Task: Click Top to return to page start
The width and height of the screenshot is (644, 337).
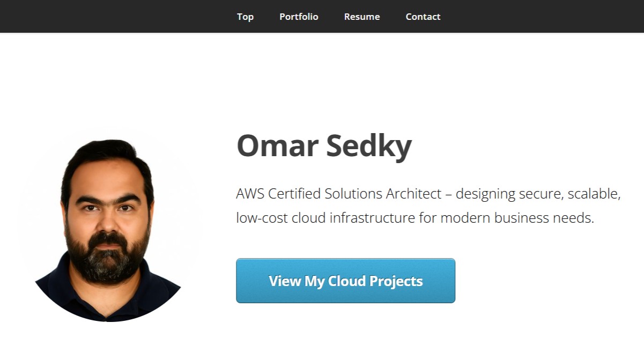Action: [x=245, y=17]
